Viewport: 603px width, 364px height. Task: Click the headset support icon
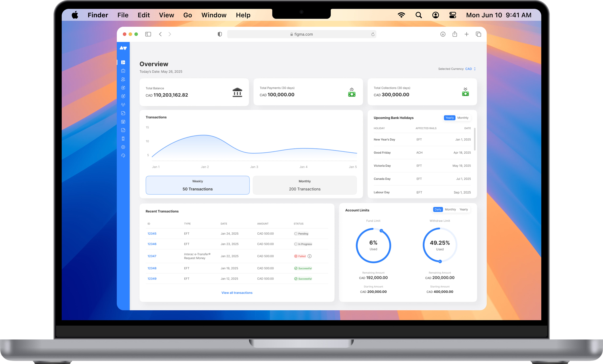123,156
